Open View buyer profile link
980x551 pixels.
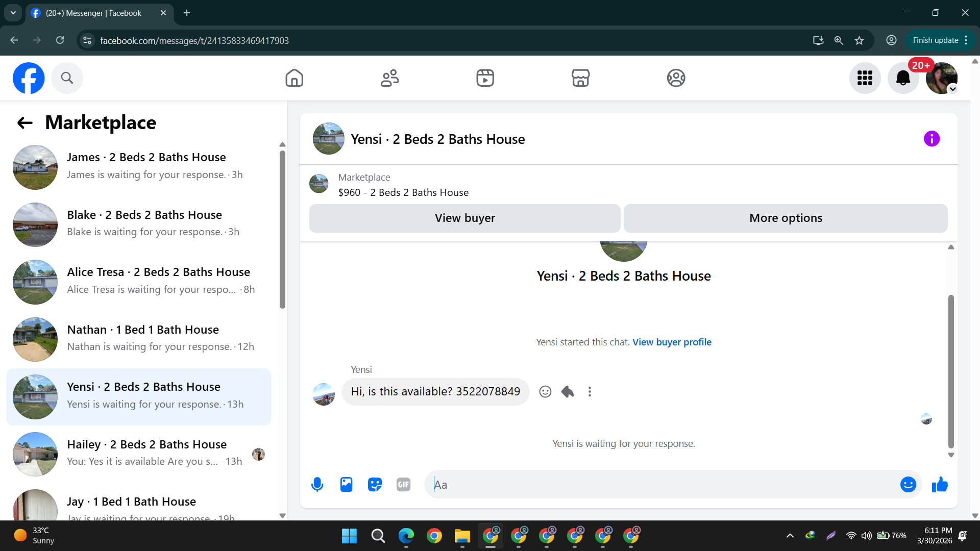[x=672, y=342]
